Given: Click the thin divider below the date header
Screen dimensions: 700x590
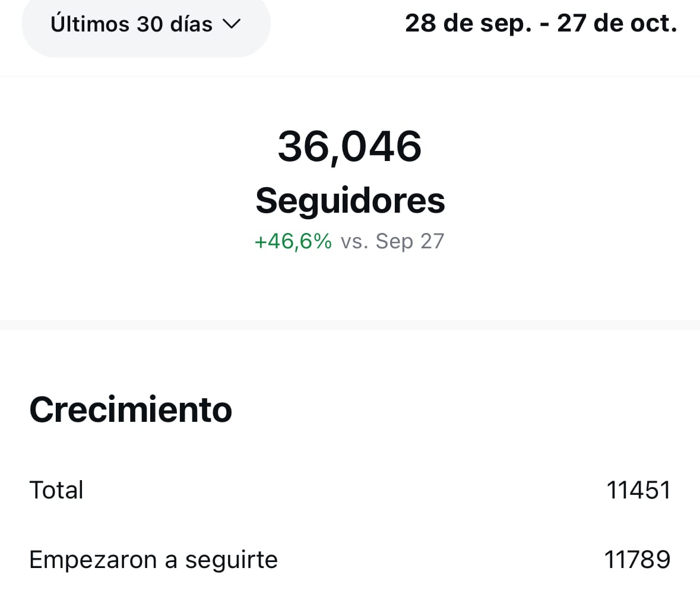Looking at the screenshot, I should pyautogui.click(x=350, y=76).
